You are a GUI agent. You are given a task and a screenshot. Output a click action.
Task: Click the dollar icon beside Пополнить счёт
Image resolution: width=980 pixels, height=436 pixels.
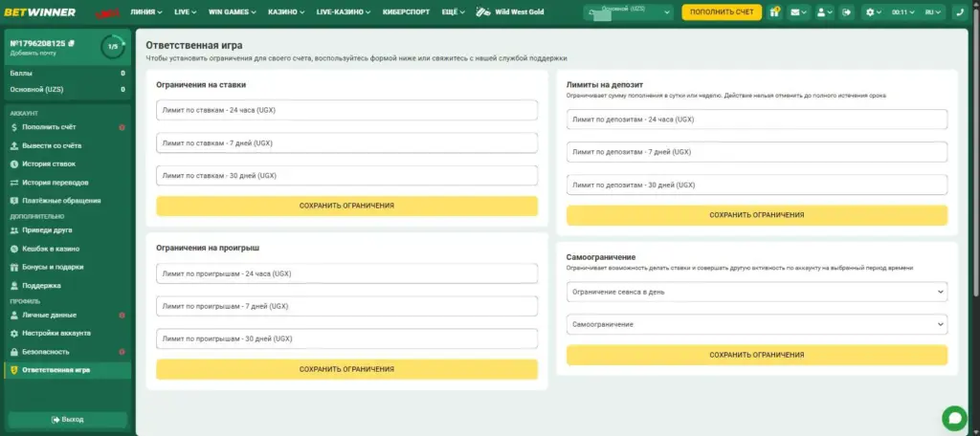pyautogui.click(x=14, y=127)
